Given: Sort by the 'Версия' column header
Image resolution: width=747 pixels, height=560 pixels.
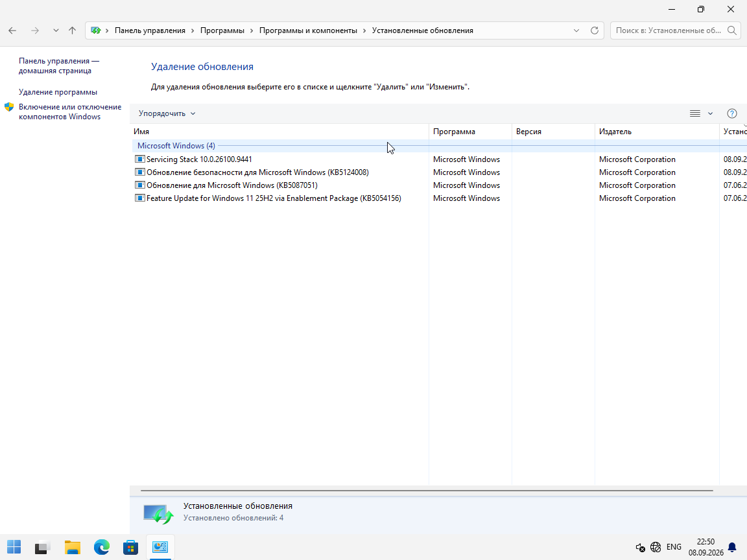Looking at the screenshot, I should [x=553, y=132].
